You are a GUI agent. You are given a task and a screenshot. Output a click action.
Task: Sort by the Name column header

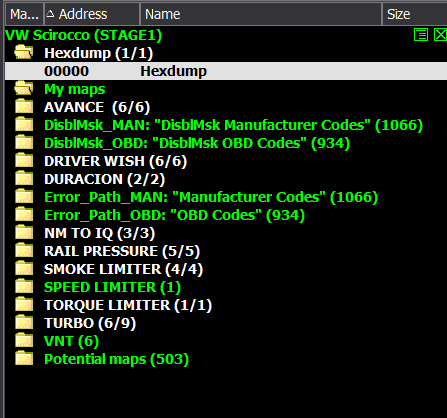tap(261, 14)
